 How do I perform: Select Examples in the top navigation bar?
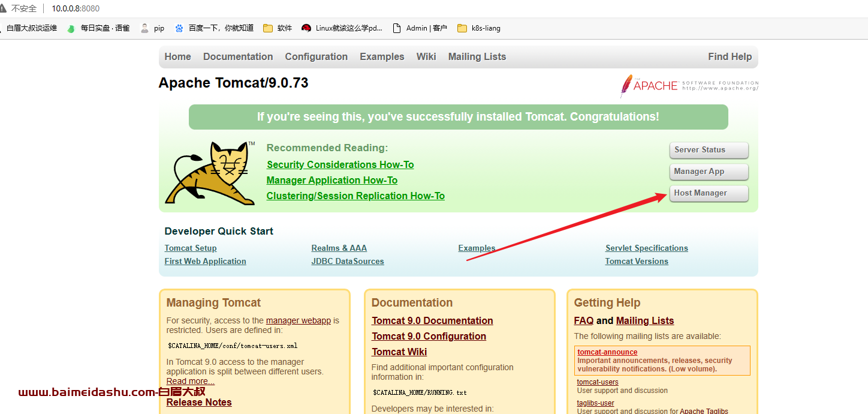pos(382,57)
